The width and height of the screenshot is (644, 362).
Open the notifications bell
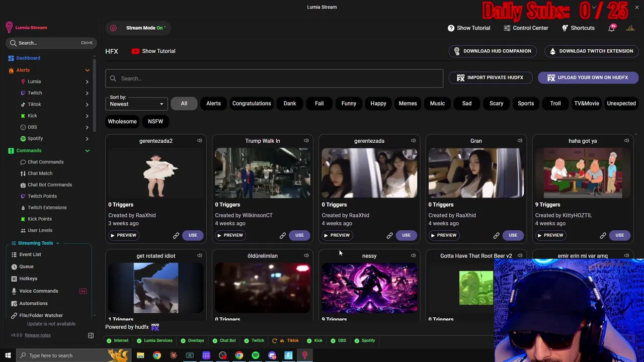[612, 28]
